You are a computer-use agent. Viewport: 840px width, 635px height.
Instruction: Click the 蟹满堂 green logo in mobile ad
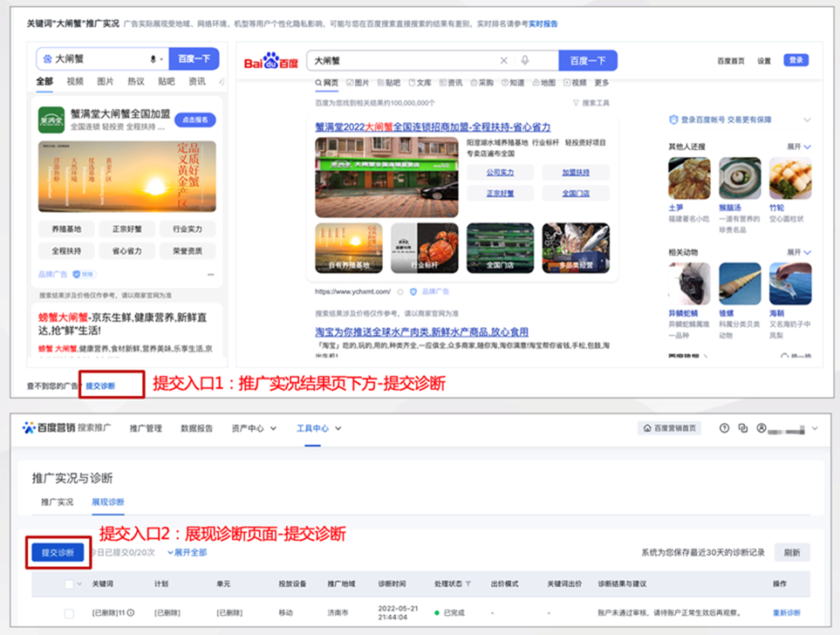click(51, 119)
